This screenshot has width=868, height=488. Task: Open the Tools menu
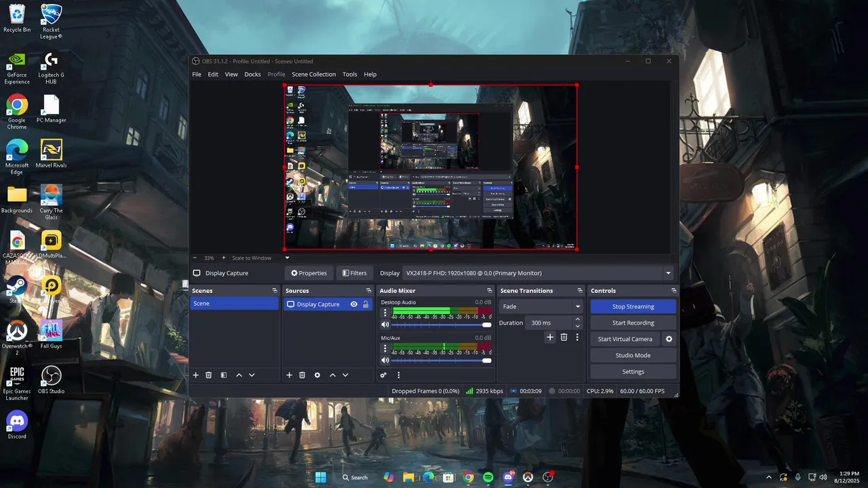[349, 75]
